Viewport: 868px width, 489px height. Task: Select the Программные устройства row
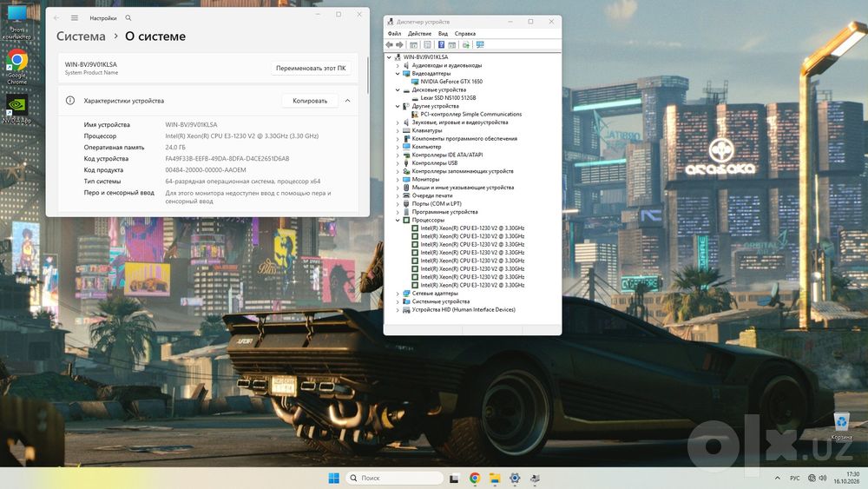click(440, 212)
